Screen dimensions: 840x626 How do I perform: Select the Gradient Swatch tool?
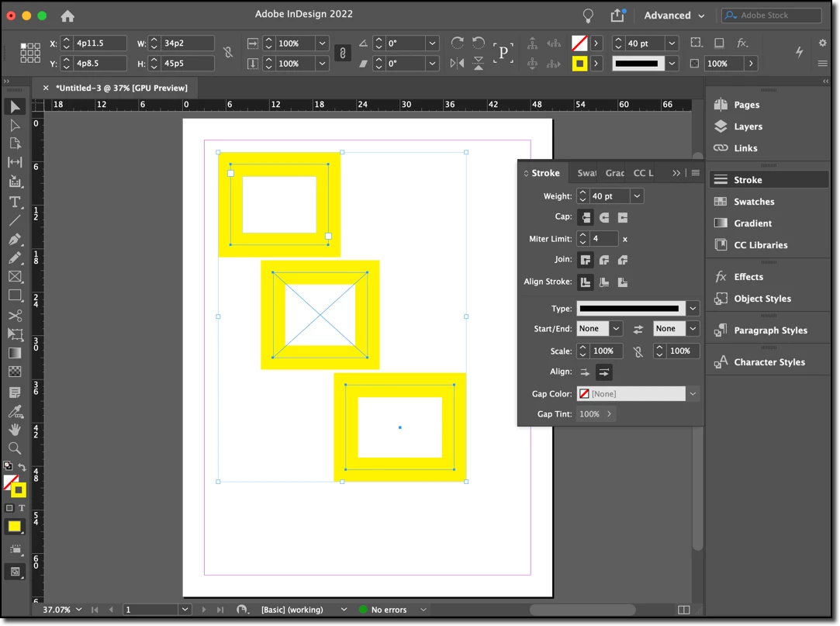15,353
